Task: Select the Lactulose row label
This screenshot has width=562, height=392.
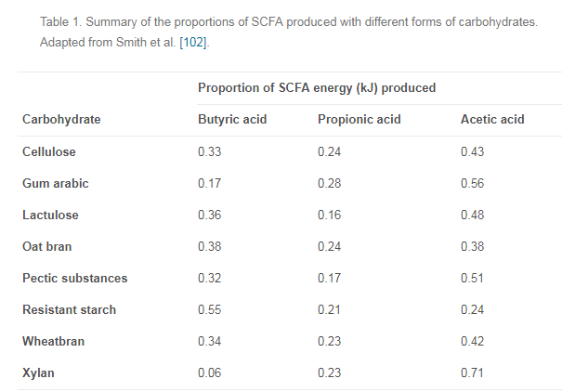Action: (x=50, y=215)
